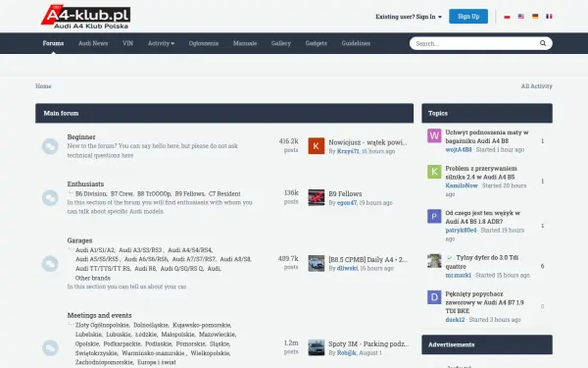The width and height of the screenshot is (588, 368).
Task: Open the Enthusiasts forum title
Action: pyautogui.click(x=85, y=184)
